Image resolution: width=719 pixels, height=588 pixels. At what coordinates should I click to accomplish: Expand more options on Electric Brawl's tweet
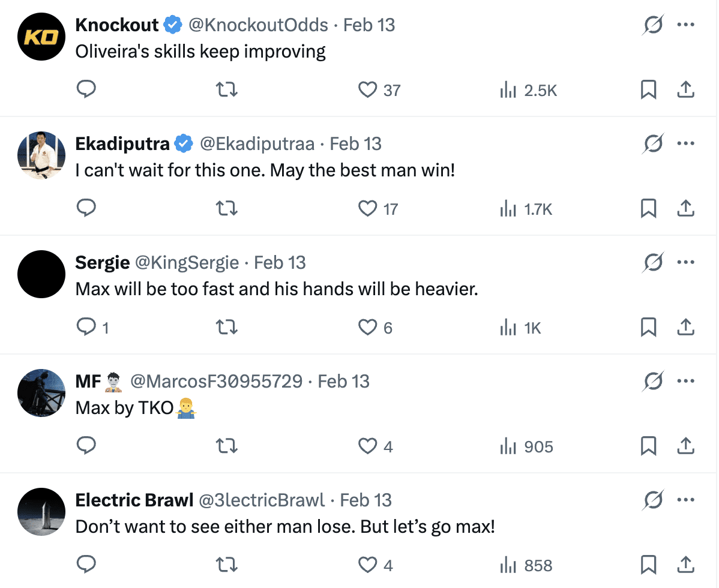point(685,500)
